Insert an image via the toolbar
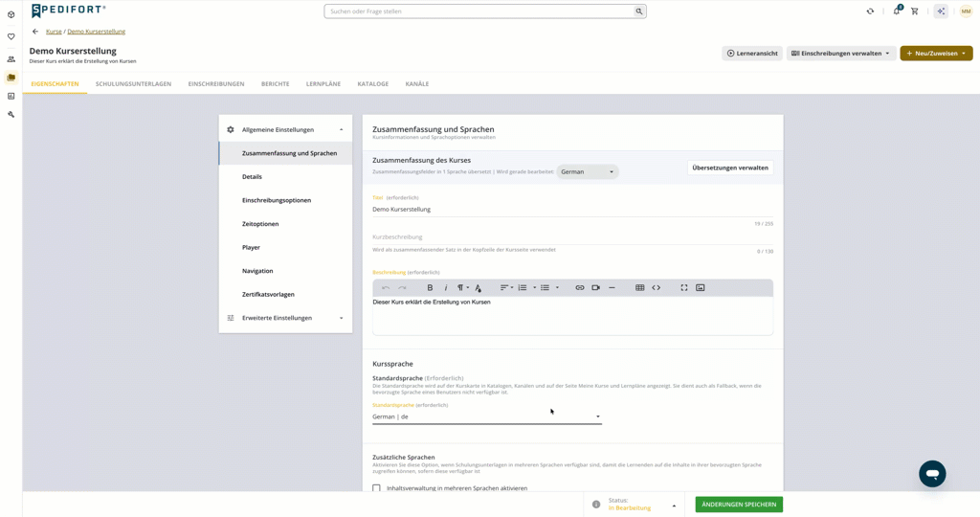Viewport: 980px width, 517px height. point(701,287)
